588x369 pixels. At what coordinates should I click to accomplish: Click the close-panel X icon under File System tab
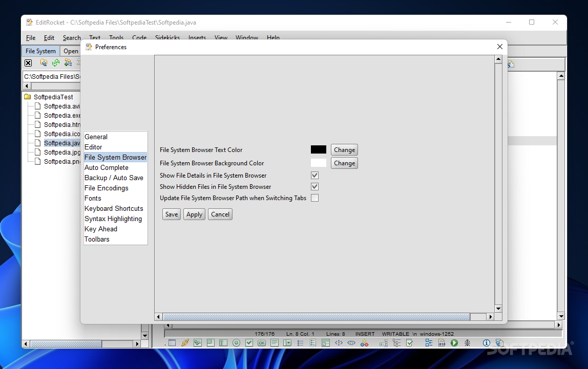pos(28,63)
